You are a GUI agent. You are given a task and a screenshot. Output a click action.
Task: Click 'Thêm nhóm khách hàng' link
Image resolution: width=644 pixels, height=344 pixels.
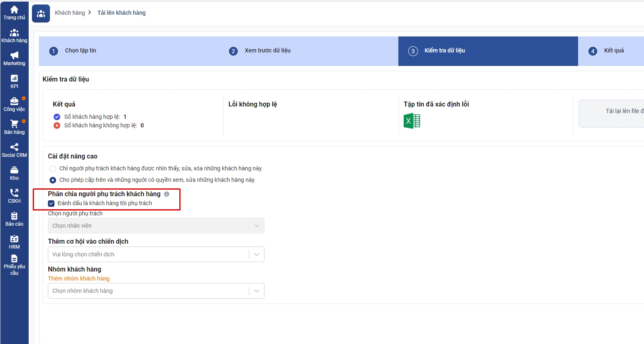pos(79,278)
